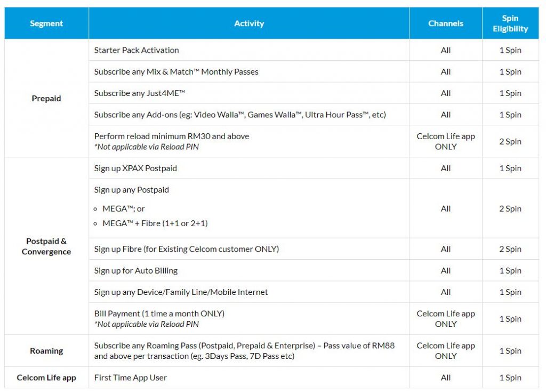Click the Segment column header
Viewport: 546px width, 392px height.
point(46,23)
